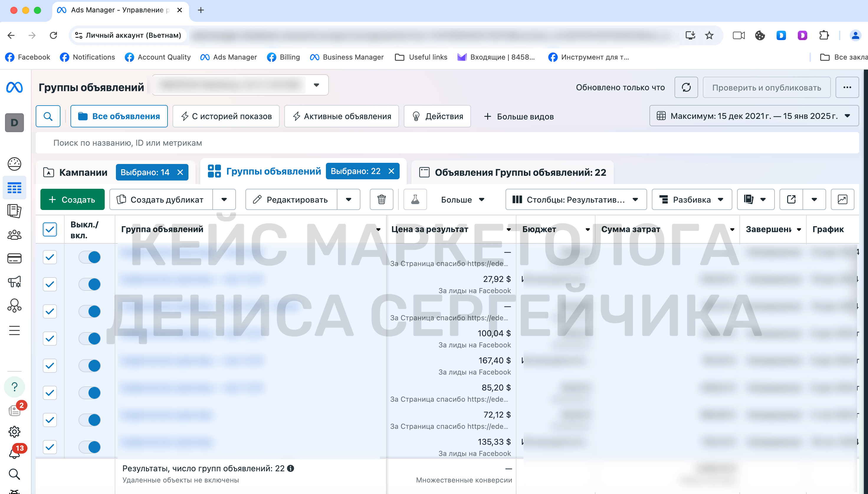
Task: Expand the Редактировать dropdown arrow
Action: pyautogui.click(x=349, y=199)
